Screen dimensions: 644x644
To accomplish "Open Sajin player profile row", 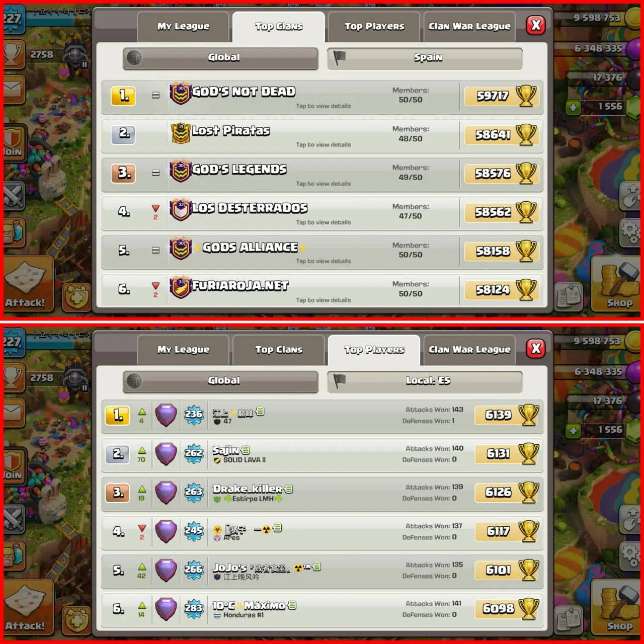I will [322, 454].
